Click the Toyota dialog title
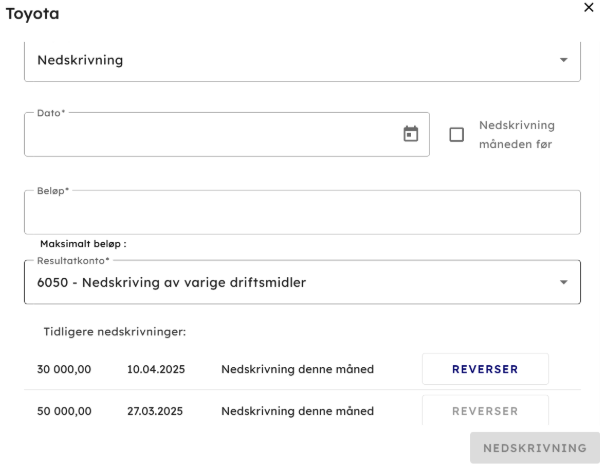 (x=33, y=15)
